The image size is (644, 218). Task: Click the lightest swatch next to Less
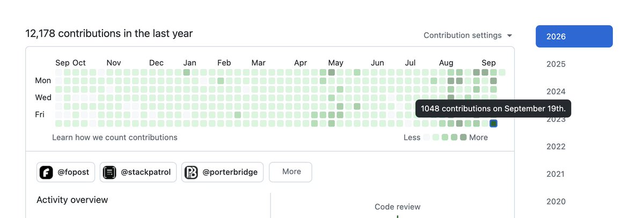pos(427,138)
